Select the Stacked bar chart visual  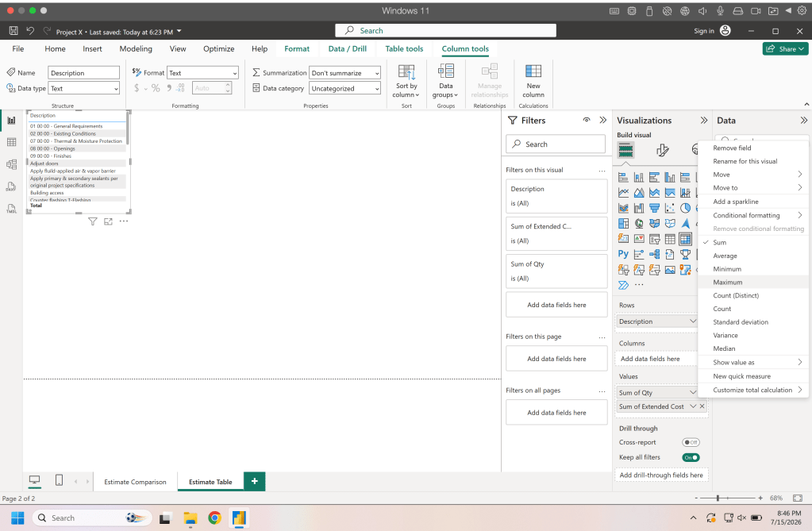(624, 178)
